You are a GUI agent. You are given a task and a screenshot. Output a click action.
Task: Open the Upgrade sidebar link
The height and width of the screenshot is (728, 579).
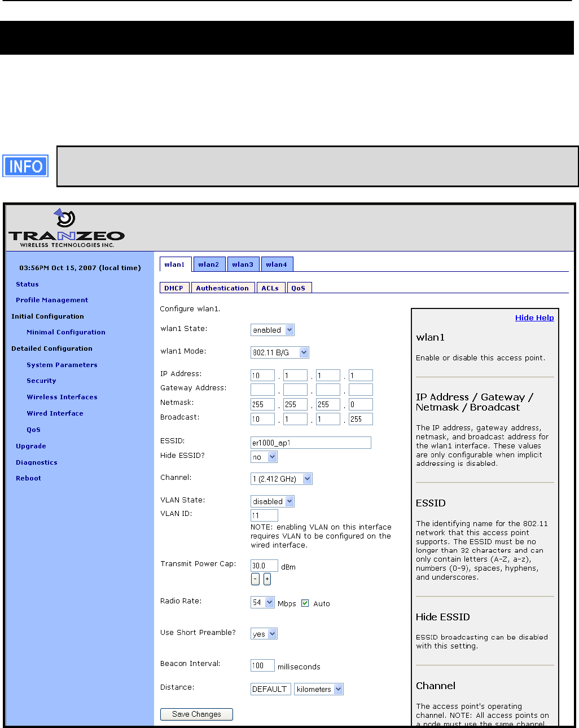click(x=31, y=446)
